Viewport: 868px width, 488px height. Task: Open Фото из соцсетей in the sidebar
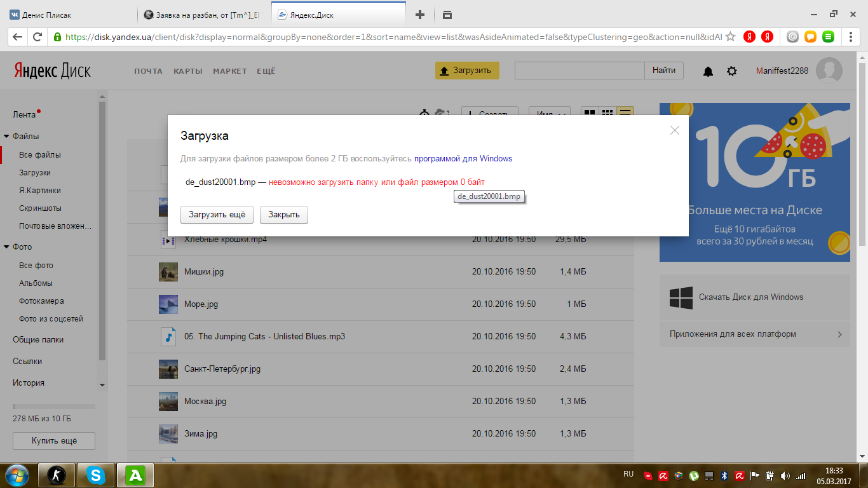point(51,319)
